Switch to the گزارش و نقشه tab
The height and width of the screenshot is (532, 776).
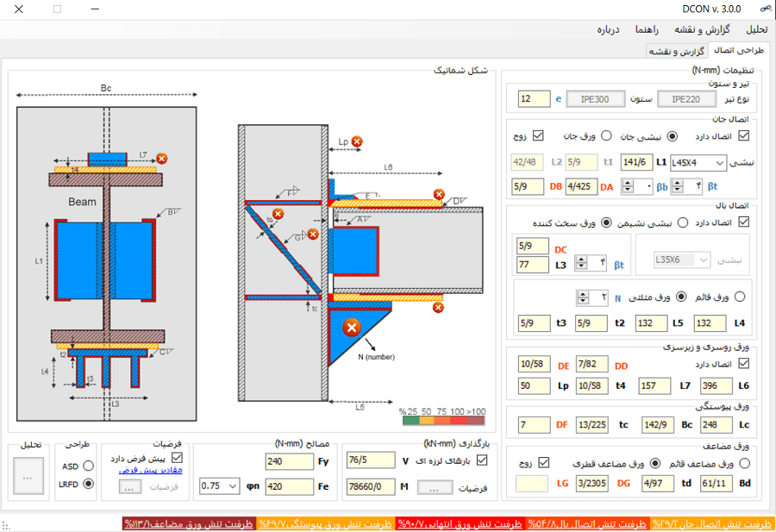(x=677, y=51)
